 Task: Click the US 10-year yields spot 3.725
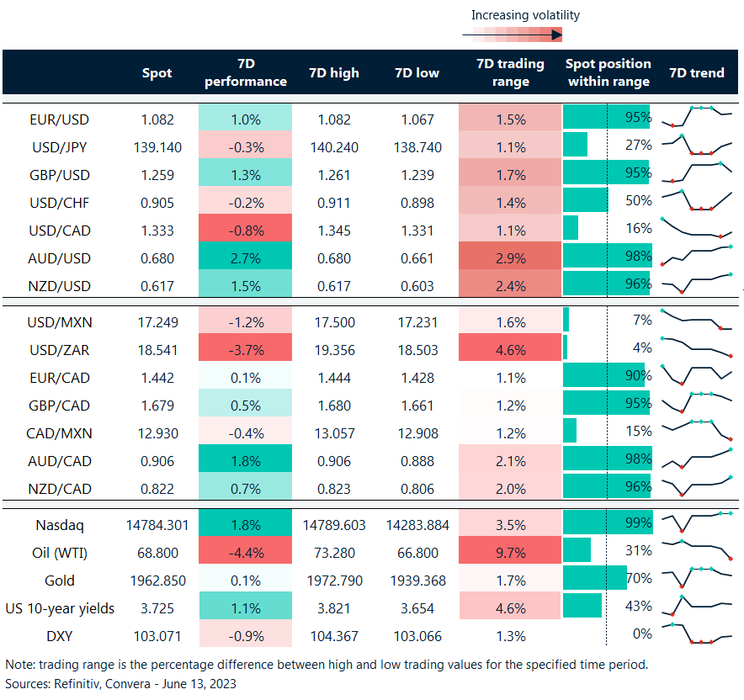[157, 608]
